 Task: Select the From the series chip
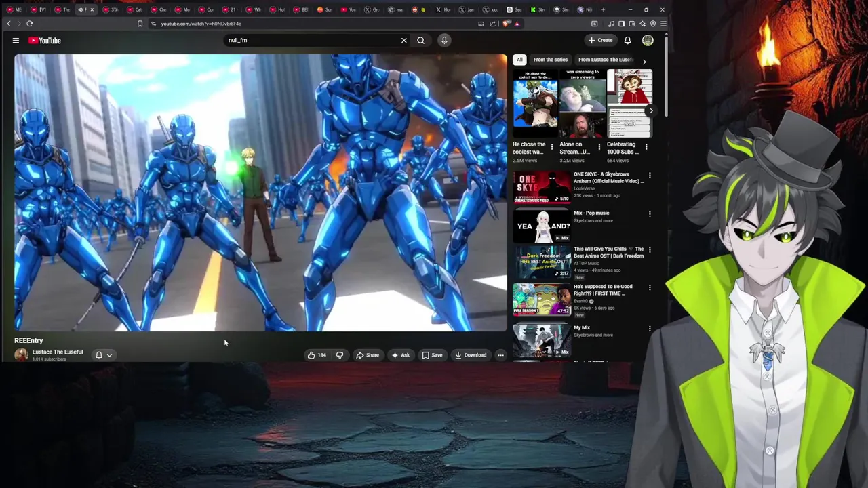(x=551, y=60)
